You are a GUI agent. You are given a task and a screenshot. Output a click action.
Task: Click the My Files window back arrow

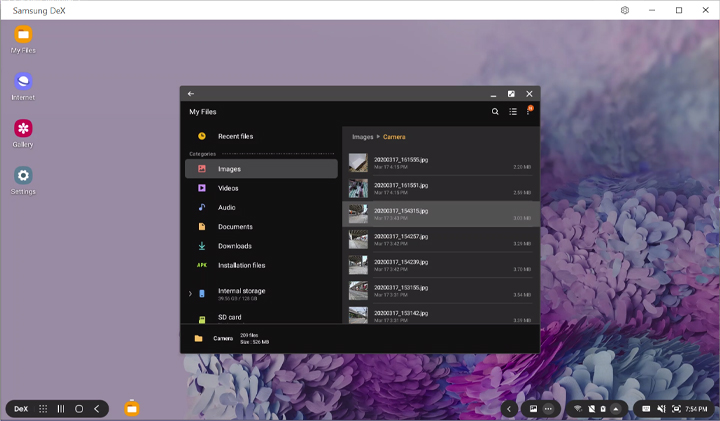pos(191,94)
